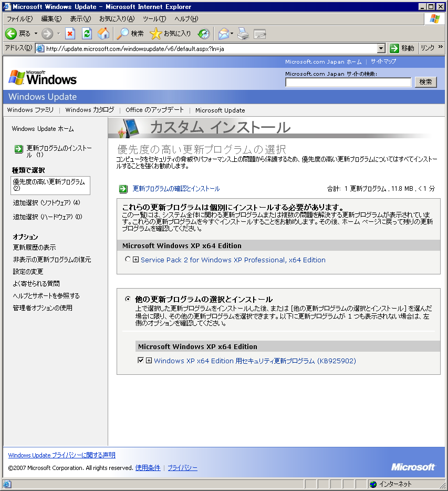The image size is (448, 491).
Task: Click the Back arrow toolbar icon
Action: point(12,34)
